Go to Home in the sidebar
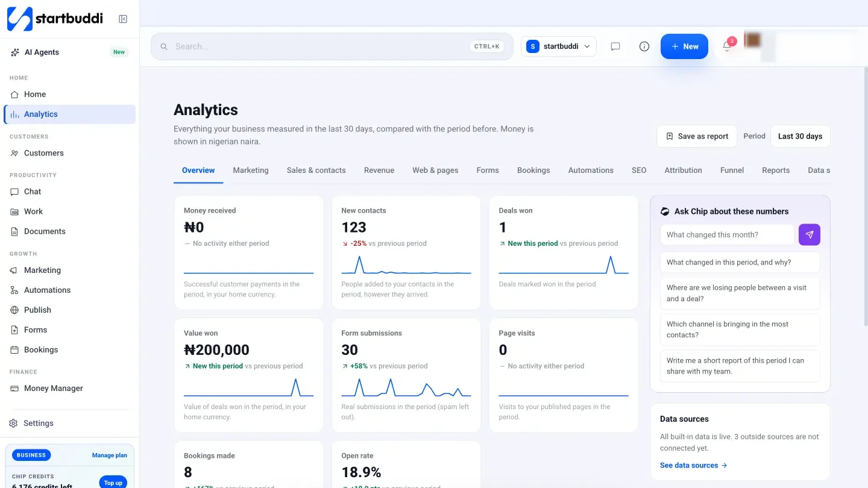The width and height of the screenshot is (868, 488). (x=70, y=94)
